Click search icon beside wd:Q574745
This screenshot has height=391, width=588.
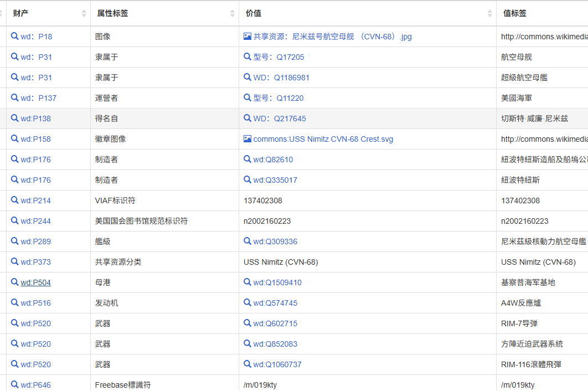click(247, 302)
